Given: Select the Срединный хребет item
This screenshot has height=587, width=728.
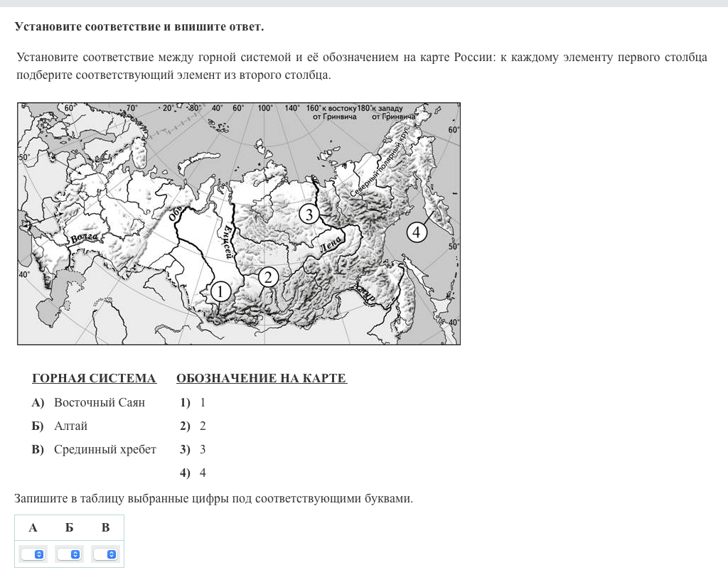Looking at the screenshot, I should click(105, 450).
